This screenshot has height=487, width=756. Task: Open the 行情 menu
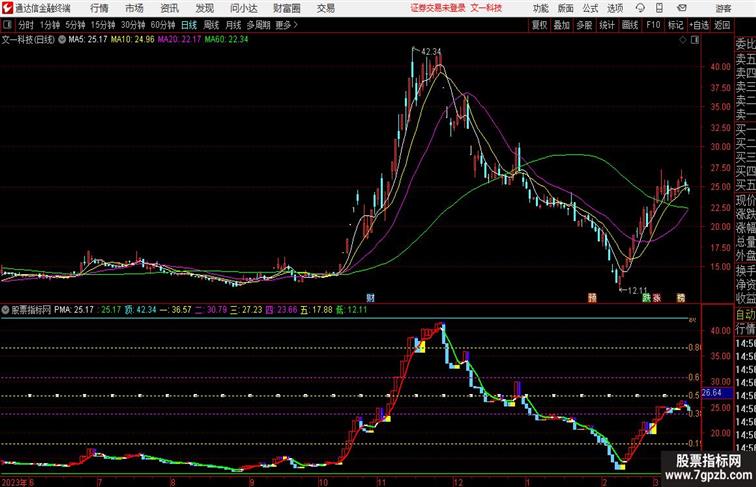99,8
